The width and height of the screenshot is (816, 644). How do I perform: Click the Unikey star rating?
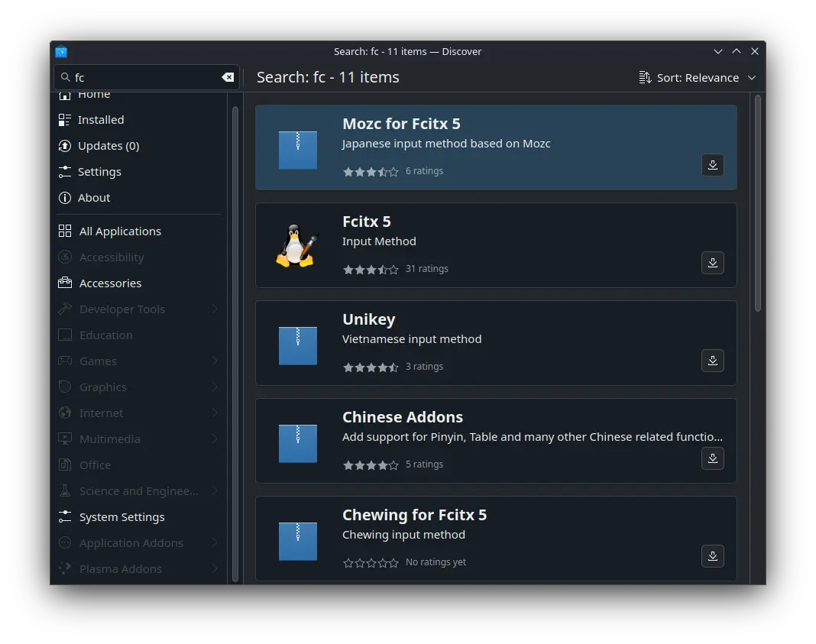point(371,367)
